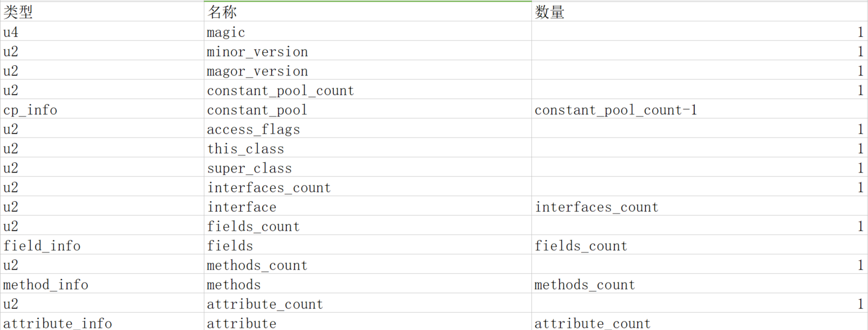Click the 名称 header cell
Screen dimensions: 868x330
(x=222, y=12)
